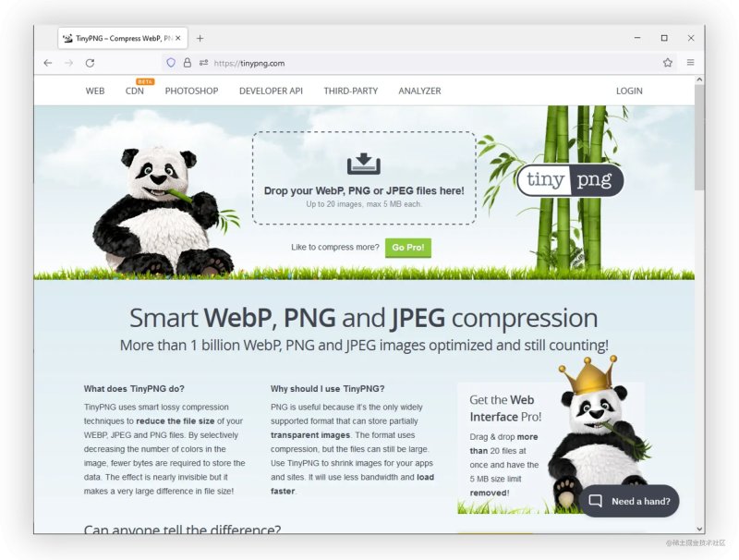Click the padlock site security icon

pos(188,63)
